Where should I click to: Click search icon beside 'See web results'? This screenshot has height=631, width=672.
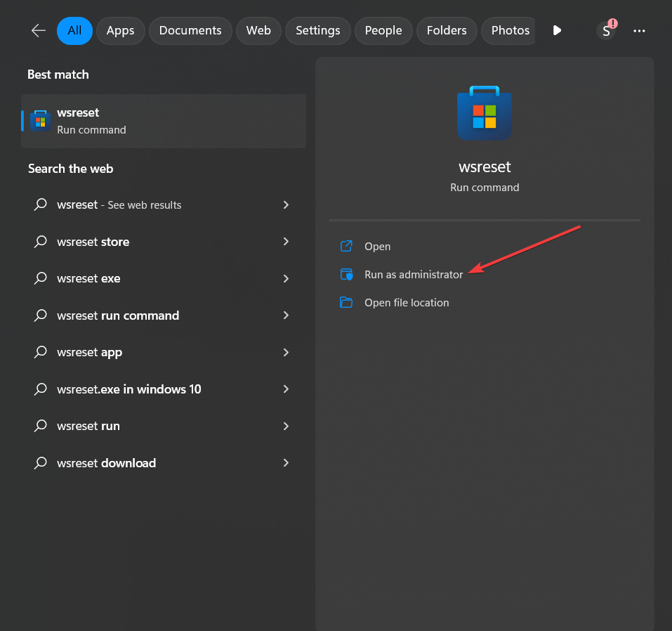[40, 204]
